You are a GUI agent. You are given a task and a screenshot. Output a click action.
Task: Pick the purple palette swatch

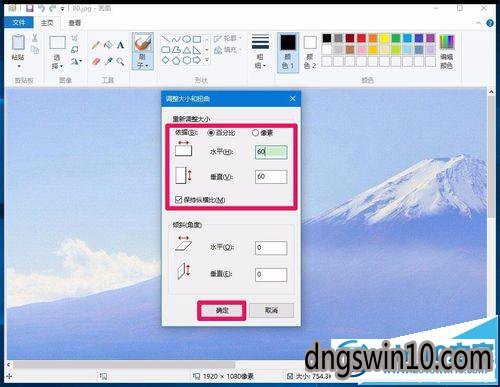[430, 38]
